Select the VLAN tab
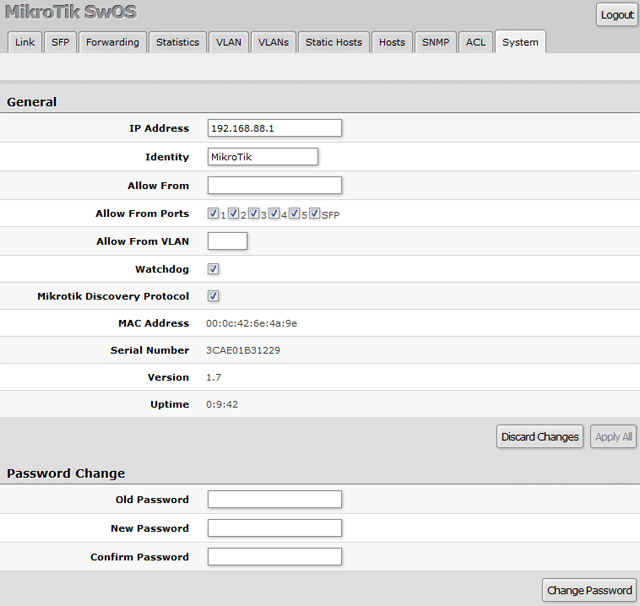640x606 pixels. (229, 42)
